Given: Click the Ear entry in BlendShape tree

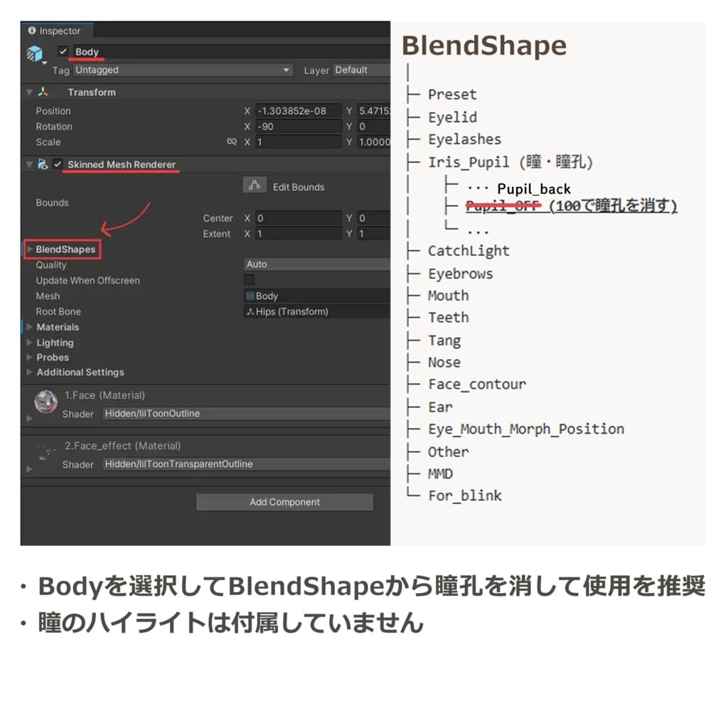Looking at the screenshot, I should [x=440, y=407].
